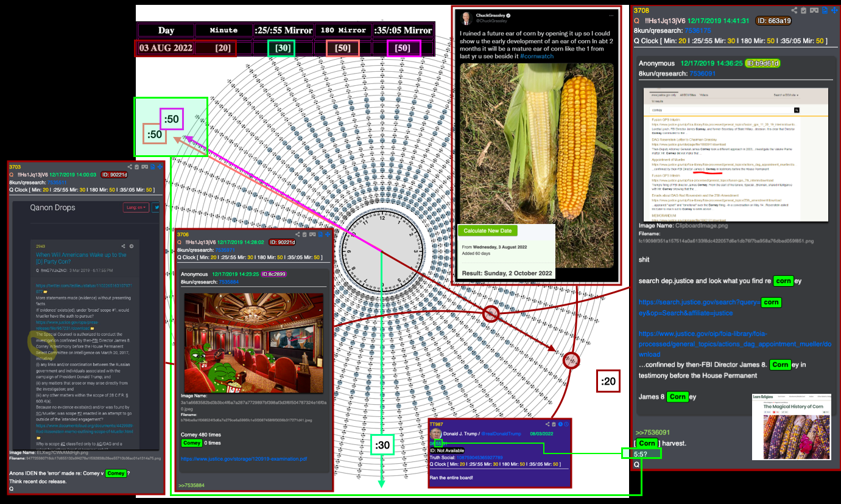This screenshot has width=841, height=504.
Task: Click Donald J. Trump profile avatar
Action: click(x=435, y=433)
